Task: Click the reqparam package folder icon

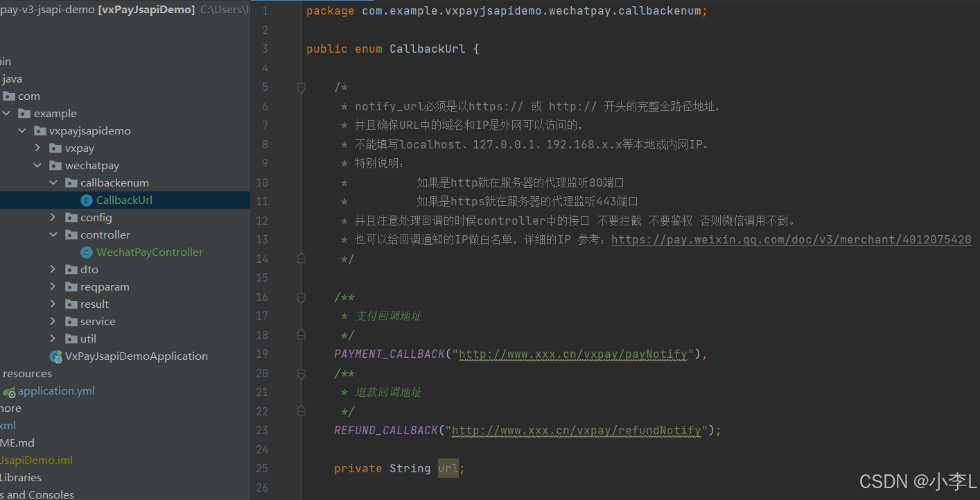Action: click(x=71, y=286)
